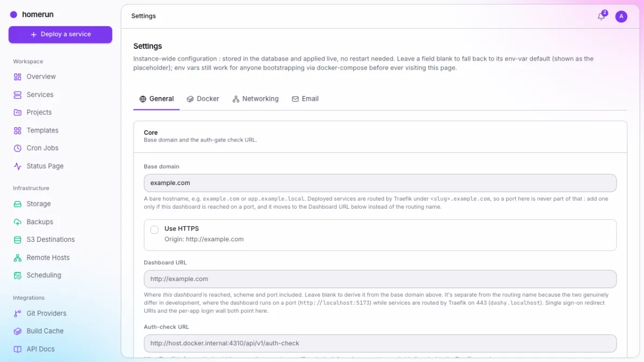Open notifications via the bell icon
The image size is (644, 362).
601,17
